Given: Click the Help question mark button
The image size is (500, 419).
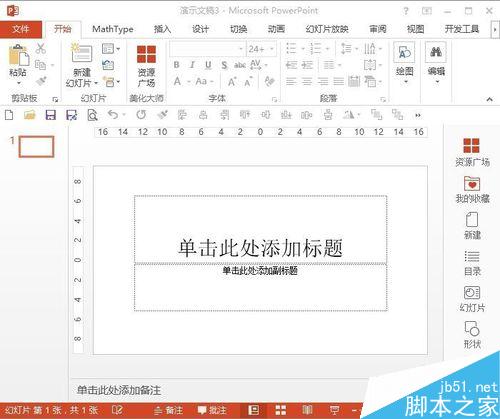Looking at the screenshot, I should click(406, 11).
